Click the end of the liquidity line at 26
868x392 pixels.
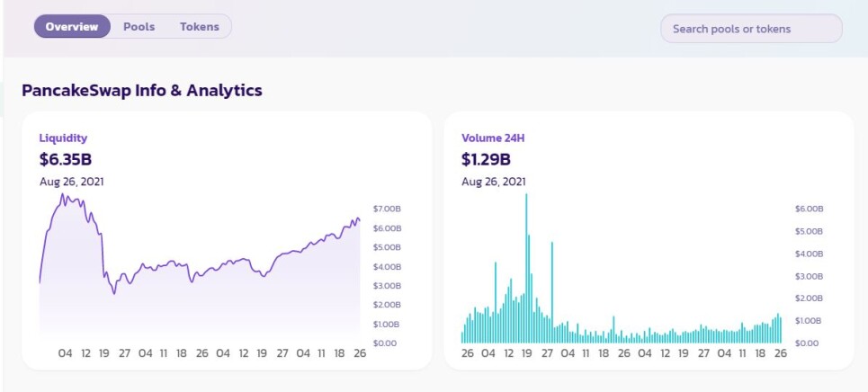[359, 220]
